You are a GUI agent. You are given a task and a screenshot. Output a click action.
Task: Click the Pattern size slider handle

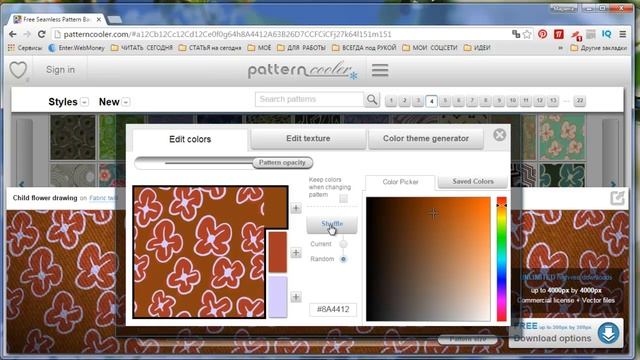(x=468, y=339)
